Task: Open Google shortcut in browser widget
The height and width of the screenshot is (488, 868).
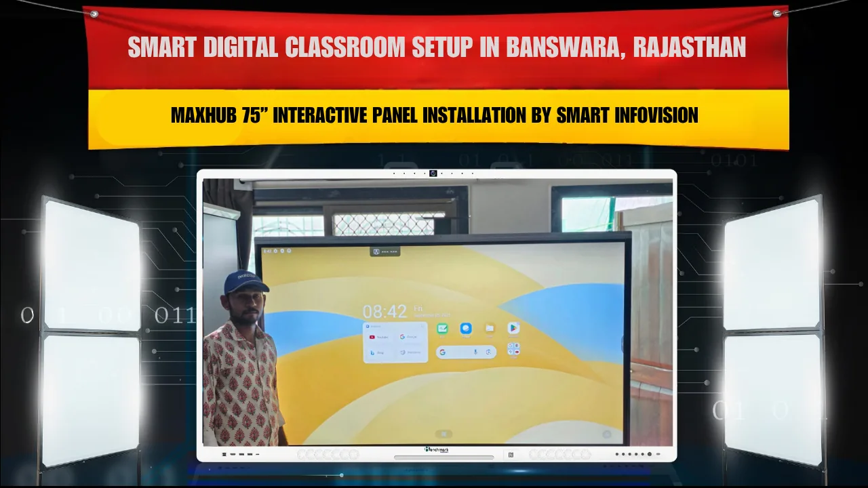Action: coord(409,337)
